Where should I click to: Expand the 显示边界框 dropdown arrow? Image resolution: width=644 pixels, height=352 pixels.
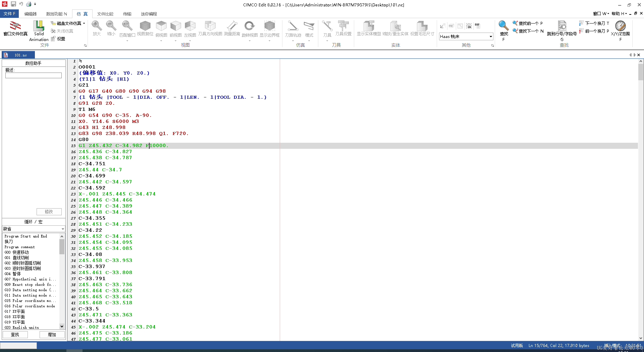click(269, 41)
